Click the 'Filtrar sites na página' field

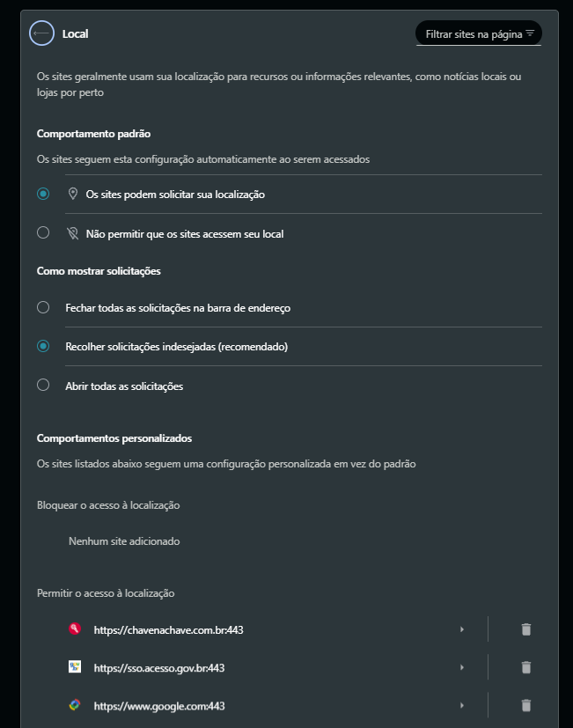point(479,33)
